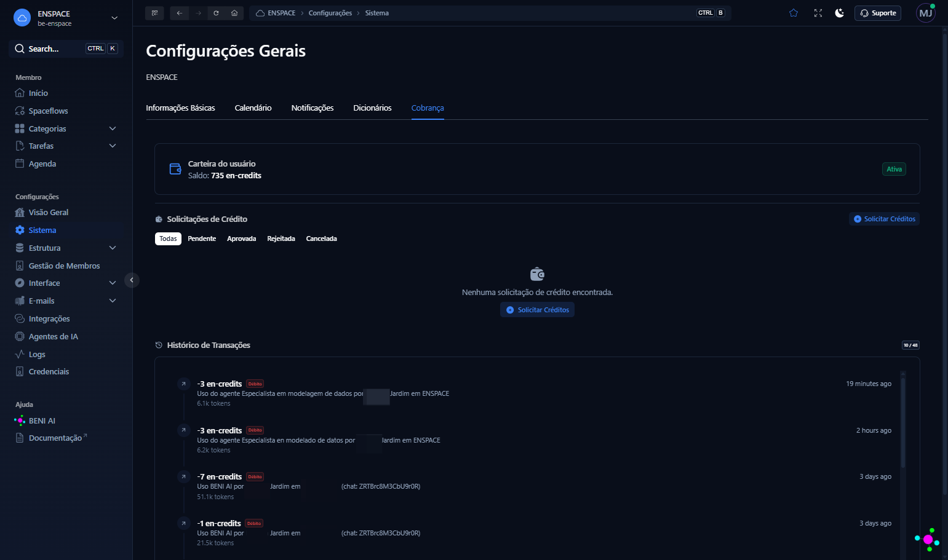Toggle dark mode moon icon
This screenshot has height=560, width=948.
(839, 13)
